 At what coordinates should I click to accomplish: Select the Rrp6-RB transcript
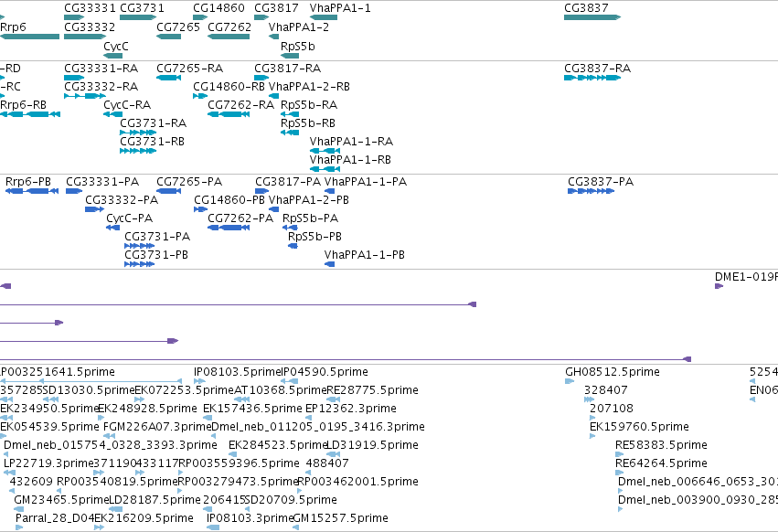tap(30, 114)
